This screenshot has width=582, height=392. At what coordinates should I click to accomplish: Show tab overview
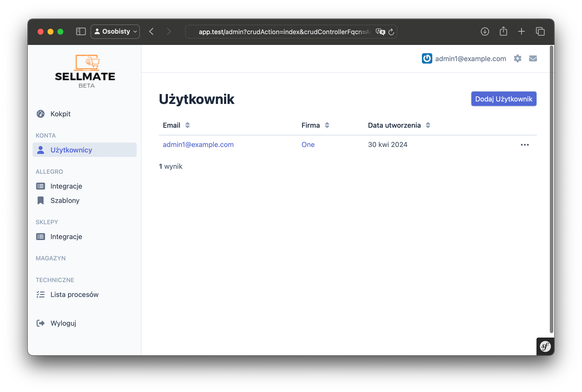coord(540,31)
